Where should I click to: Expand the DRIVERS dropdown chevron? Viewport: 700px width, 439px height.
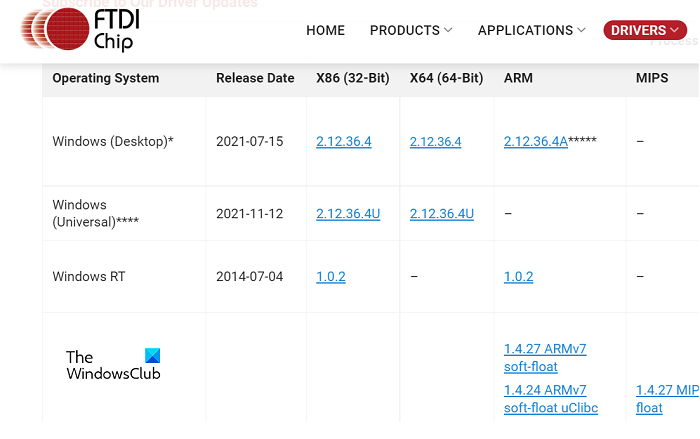[676, 31]
